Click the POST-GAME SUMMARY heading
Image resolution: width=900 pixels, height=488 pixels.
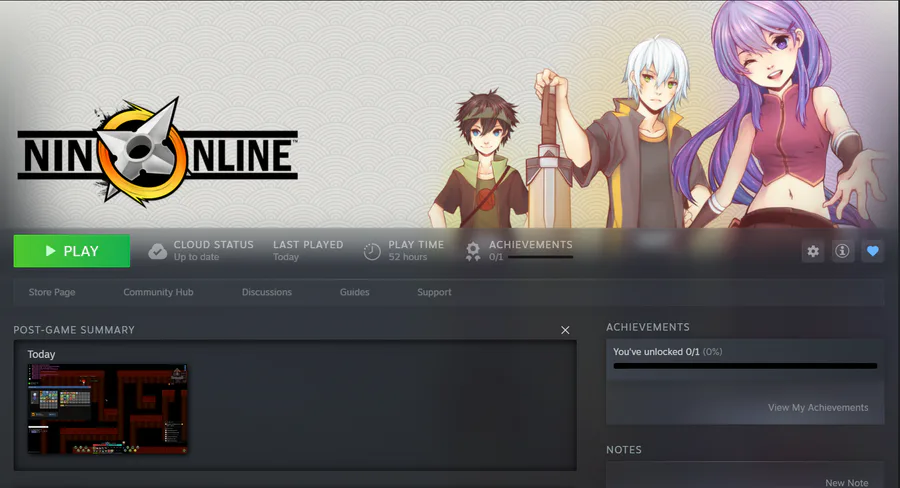[x=74, y=330]
